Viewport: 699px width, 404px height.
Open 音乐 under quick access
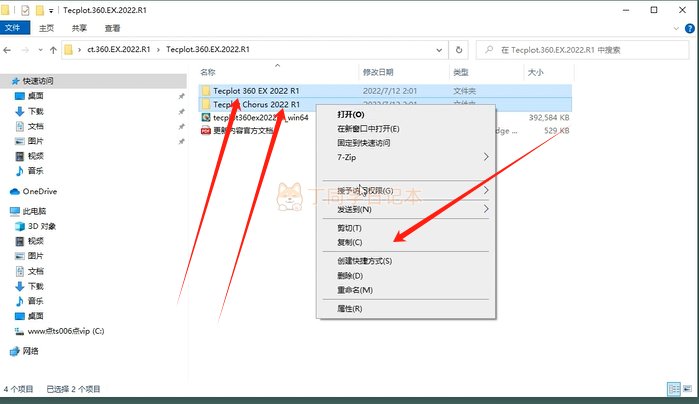tap(35, 171)
